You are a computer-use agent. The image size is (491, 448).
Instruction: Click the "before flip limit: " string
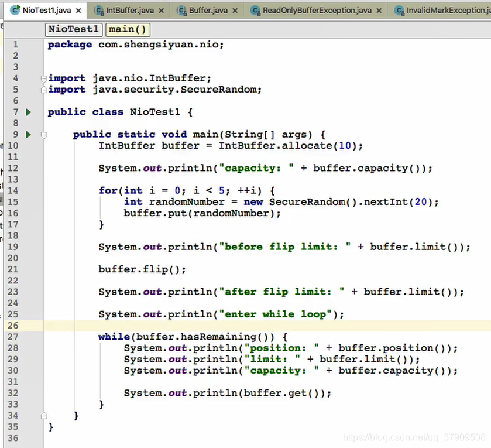[284, 247]
